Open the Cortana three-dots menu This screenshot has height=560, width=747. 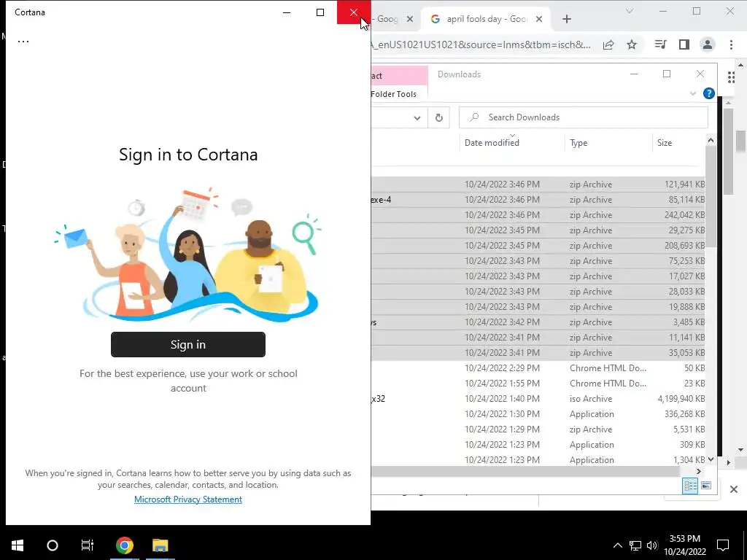coord(23,41)
